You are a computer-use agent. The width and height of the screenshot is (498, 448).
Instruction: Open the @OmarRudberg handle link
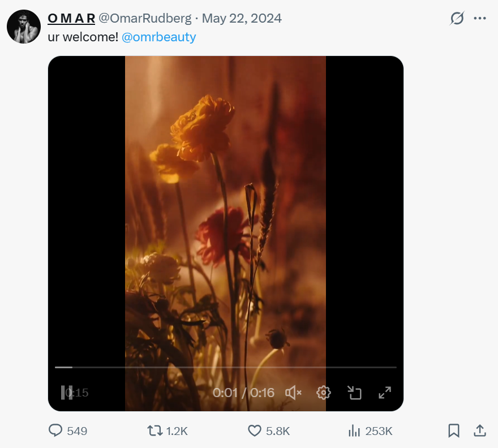(145, 18)
